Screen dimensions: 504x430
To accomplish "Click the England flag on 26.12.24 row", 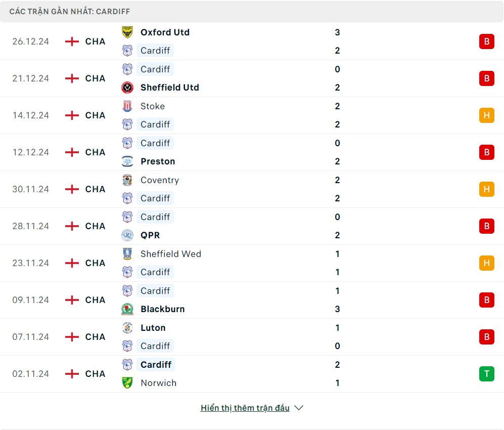I will 72,41.
